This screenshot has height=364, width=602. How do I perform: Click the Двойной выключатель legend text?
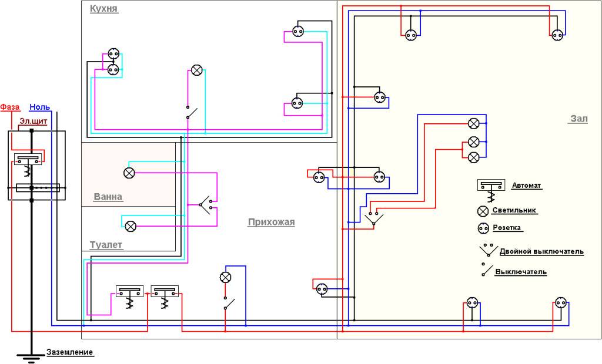point(541,252)
